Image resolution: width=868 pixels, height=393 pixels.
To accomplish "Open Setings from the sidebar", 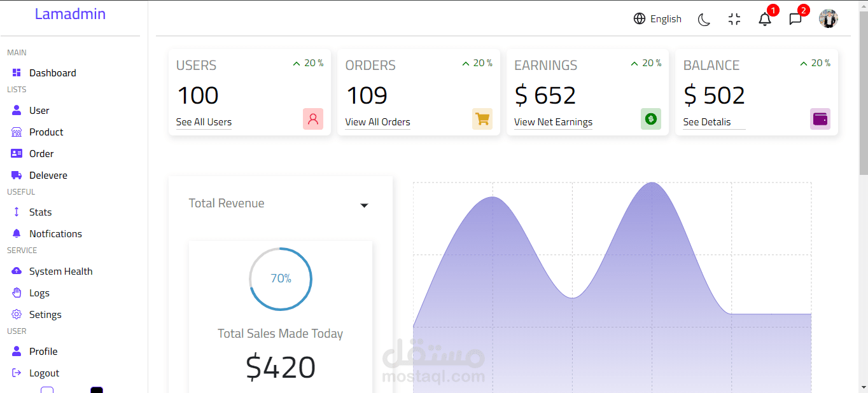I will pos(45,315).
